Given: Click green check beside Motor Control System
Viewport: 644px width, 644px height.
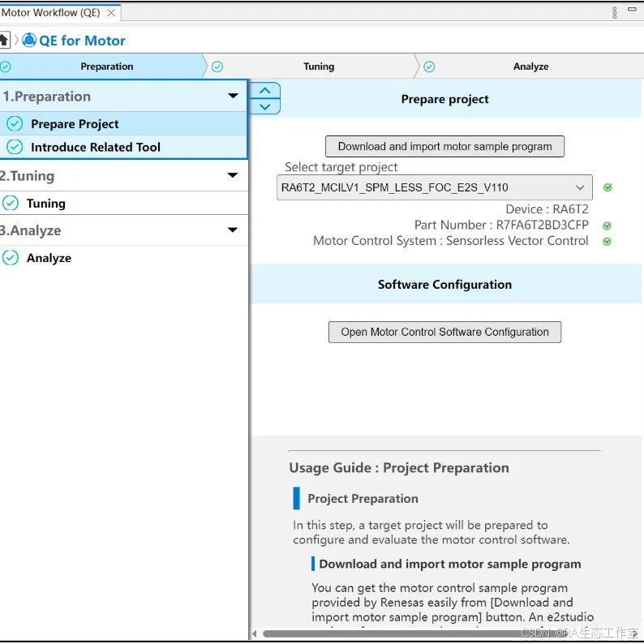Looking at the screenshot, I should [607, 241].
